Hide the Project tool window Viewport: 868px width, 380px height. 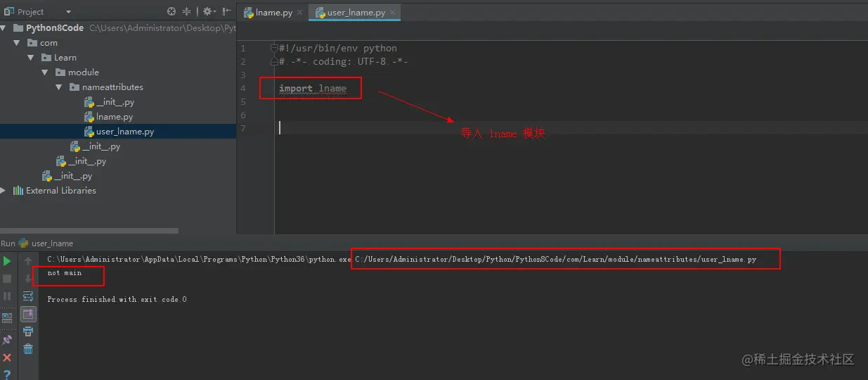click(x=227, y=11)
